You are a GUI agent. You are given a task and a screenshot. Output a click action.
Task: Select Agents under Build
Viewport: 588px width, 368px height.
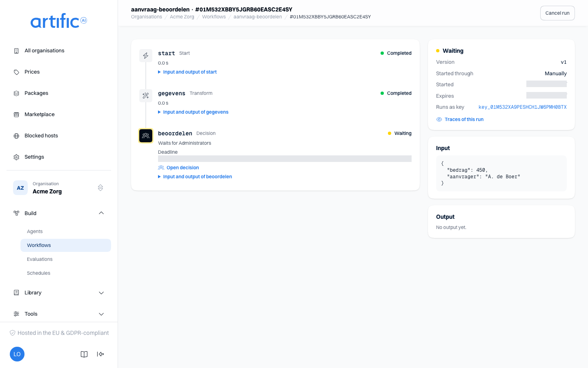coord(66,231)
